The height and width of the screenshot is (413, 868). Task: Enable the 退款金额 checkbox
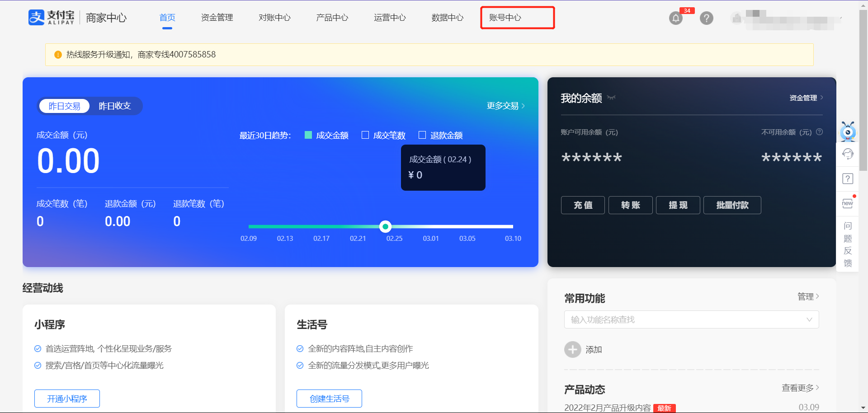coord(423,135)
